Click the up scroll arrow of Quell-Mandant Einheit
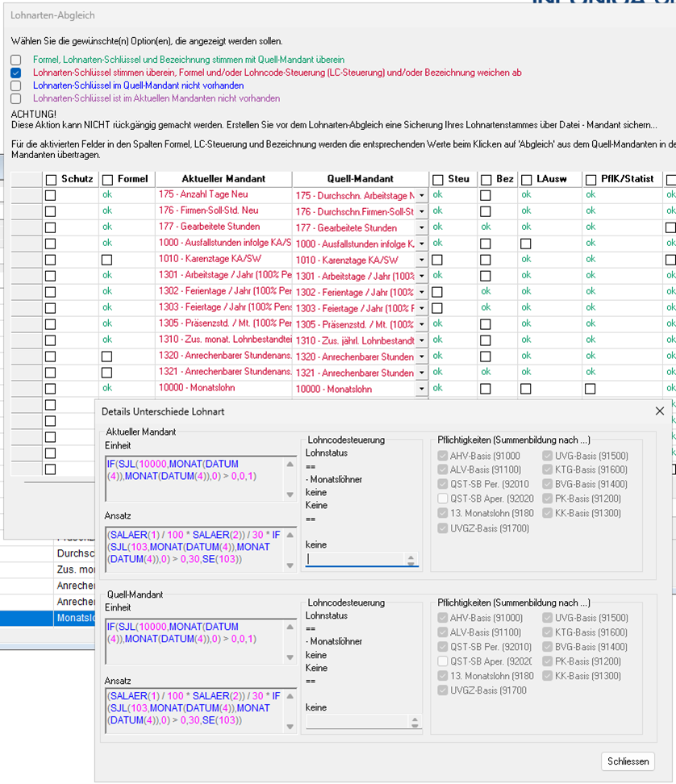 (x=290, y=627)
